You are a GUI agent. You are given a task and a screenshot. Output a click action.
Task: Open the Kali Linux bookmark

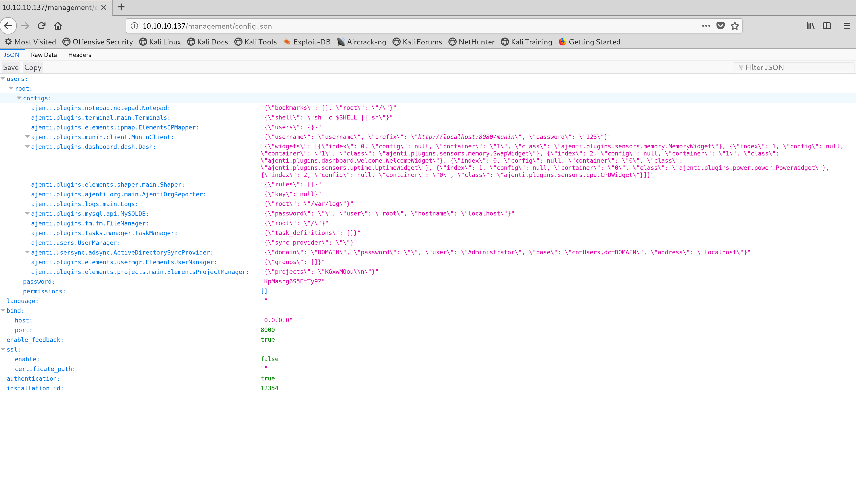[x=160, y=42]
